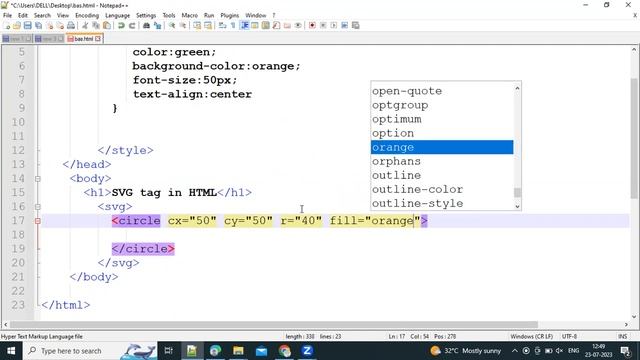Click Run Macro Multiple Times icon

[x=344, y=25]
